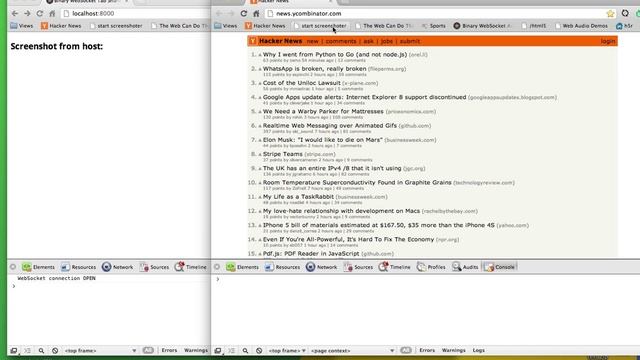
Task: Open start screenshoter bookmark in localhost window
Action: (116, 26)
